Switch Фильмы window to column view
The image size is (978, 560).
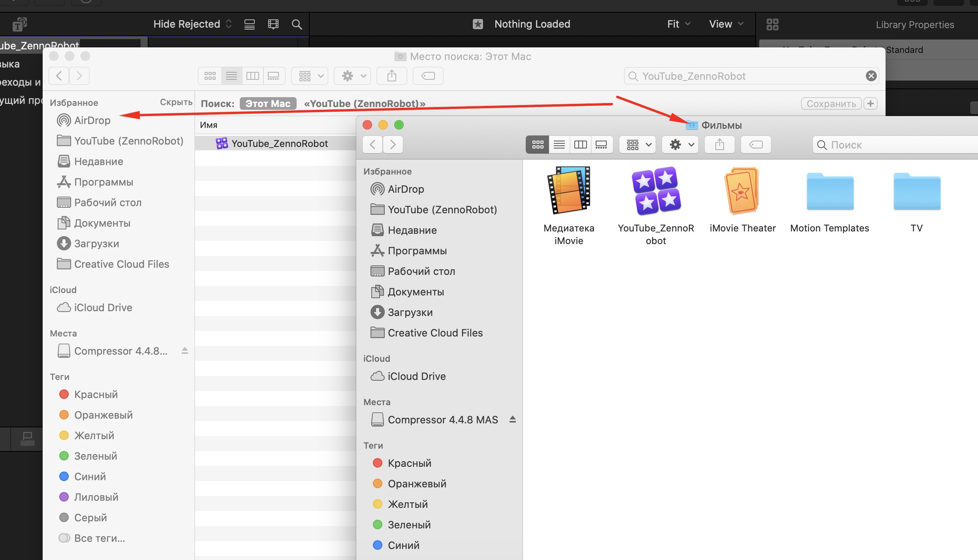pos(580,145)
